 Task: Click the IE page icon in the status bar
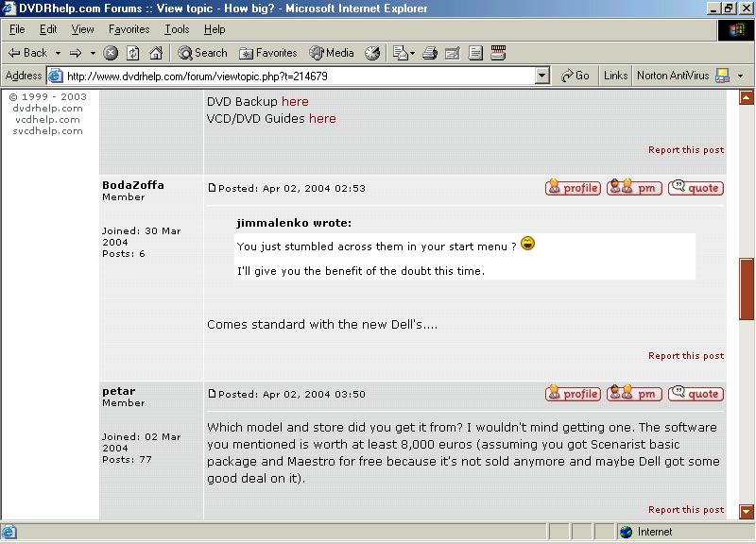pos(9,532)
